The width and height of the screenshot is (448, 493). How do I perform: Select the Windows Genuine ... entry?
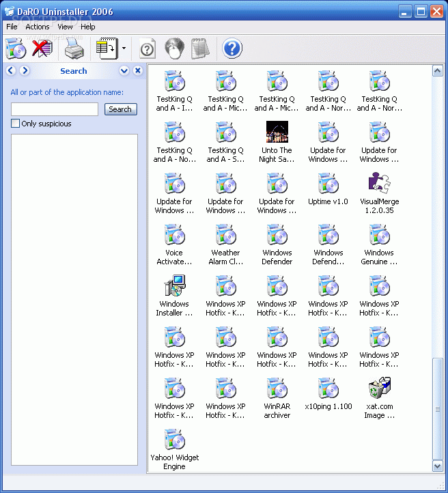(379, 245)
